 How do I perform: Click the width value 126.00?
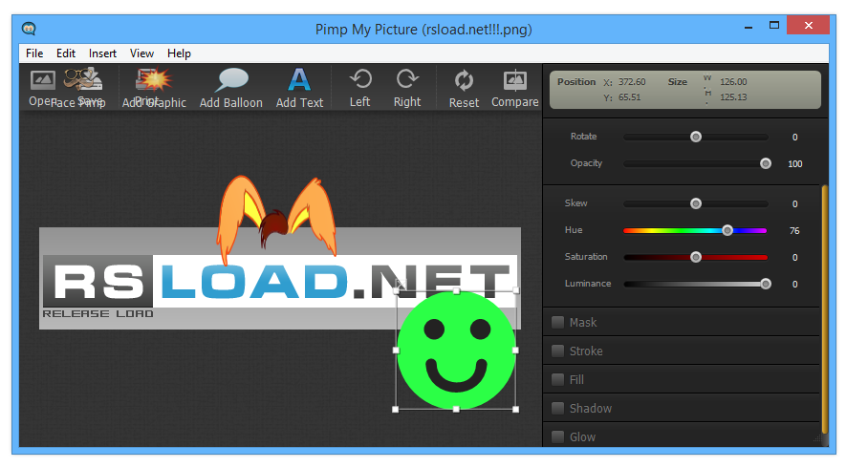[x=733, y=82]
